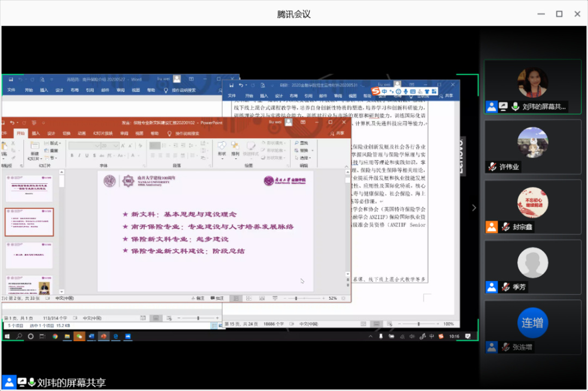Open PowerPoint Notes (备注) in status bar

click(x=198, y=298)
